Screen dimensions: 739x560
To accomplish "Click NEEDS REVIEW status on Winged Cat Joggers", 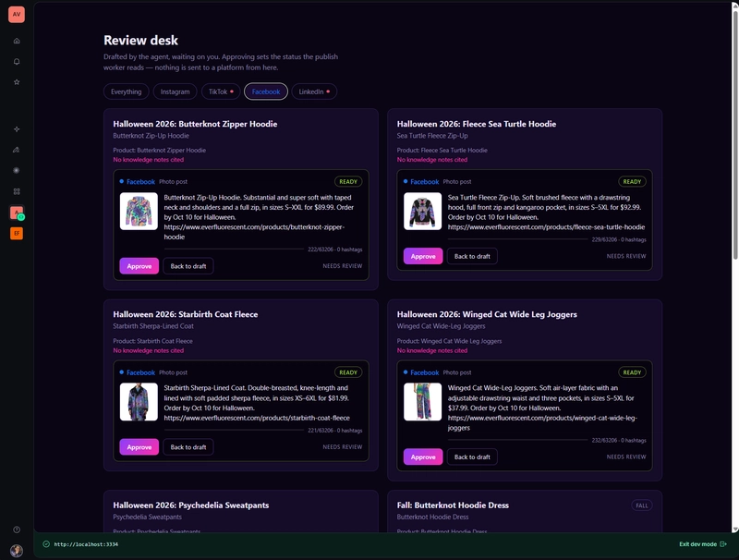I will [x=626, y=457].
